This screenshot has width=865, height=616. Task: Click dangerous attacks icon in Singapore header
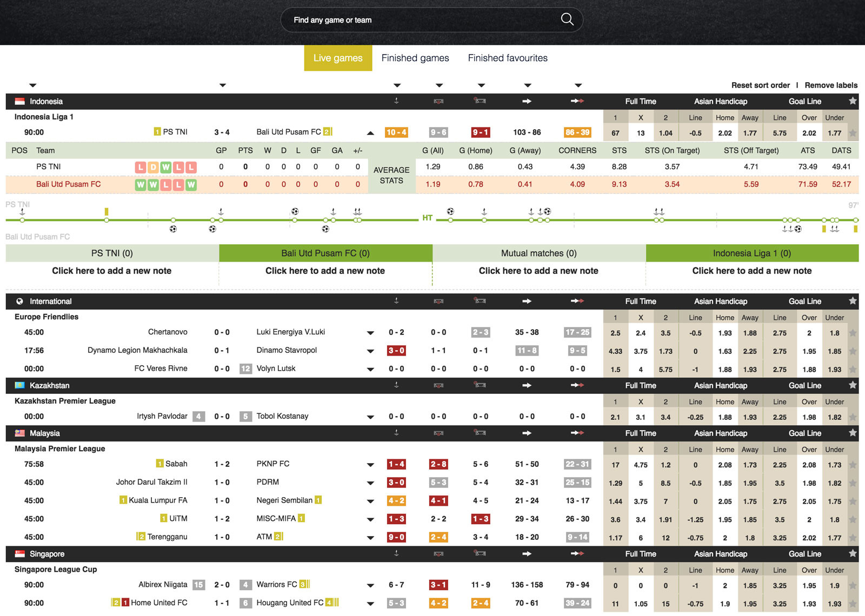577,554
